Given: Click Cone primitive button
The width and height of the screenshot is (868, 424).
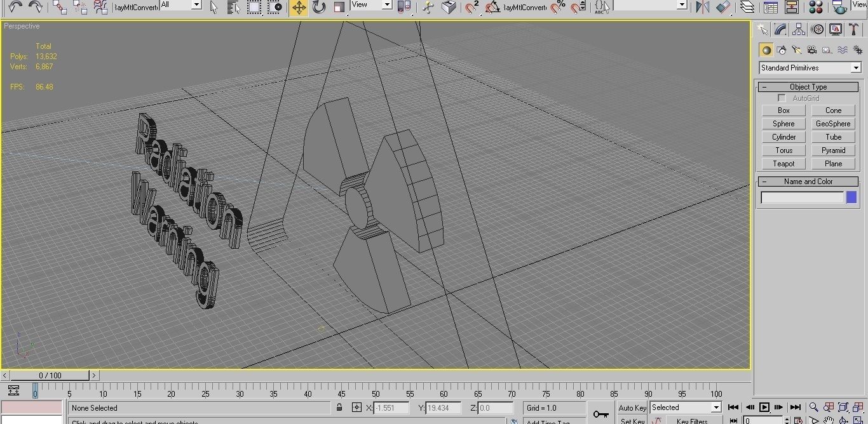Looking at the screenshot, I should pyautogui.click(x=833, y=110).
